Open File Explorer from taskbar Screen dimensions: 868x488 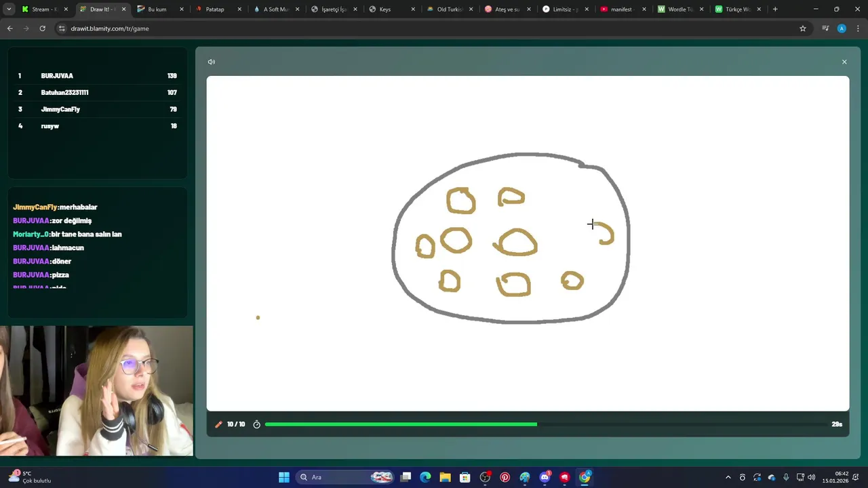(x=445, y=477)
